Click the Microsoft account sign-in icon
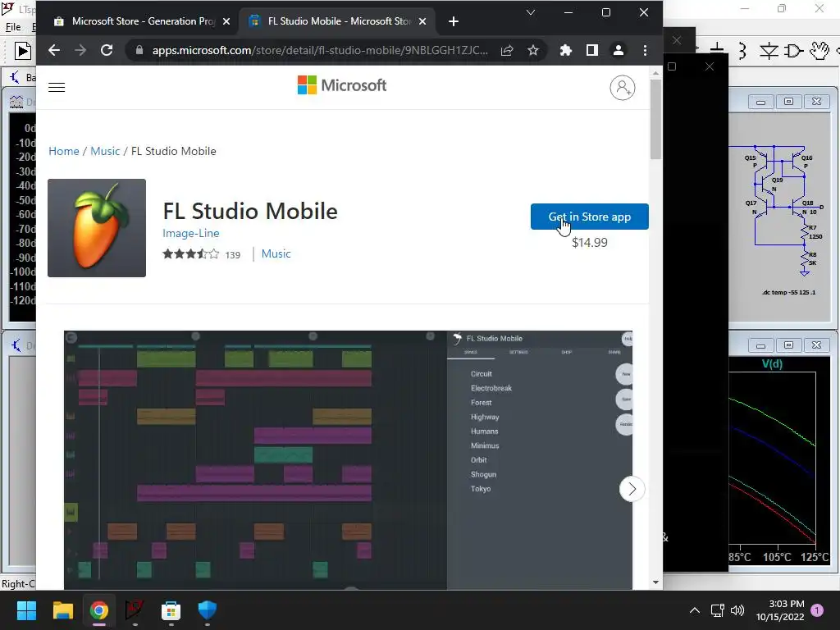Screen dimensions: 840x630 coord(623,88)
